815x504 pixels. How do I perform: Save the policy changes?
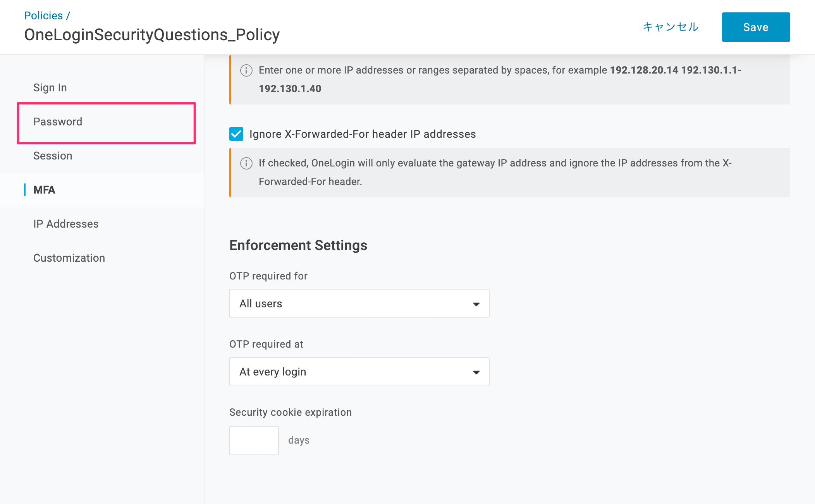pyautogui.click(x=756, y=27)
